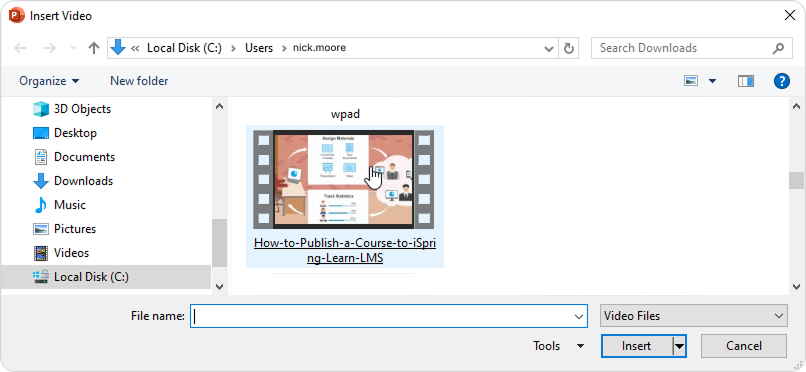Select Desktop in navigation pane
This screenshot has height=372, width=806.
(x=75, y=133)
